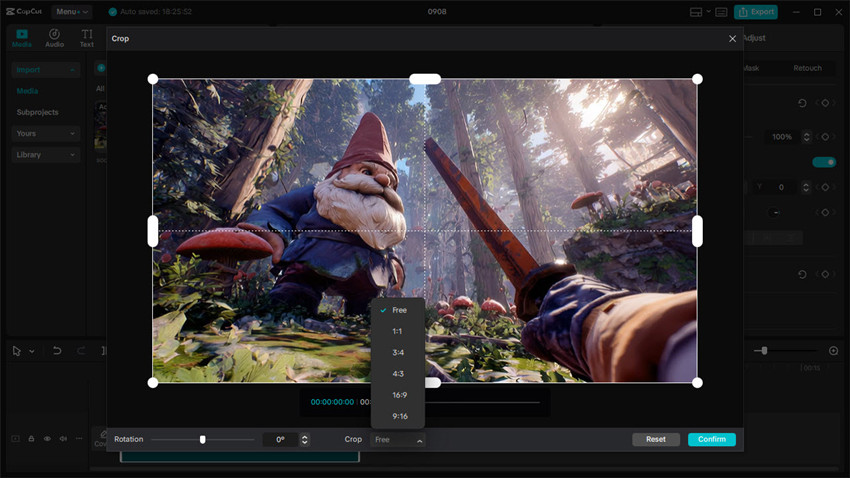The width and height of the screenshot is (850, 478).
Task: Click the Reset button
Action: click(656, 440)
